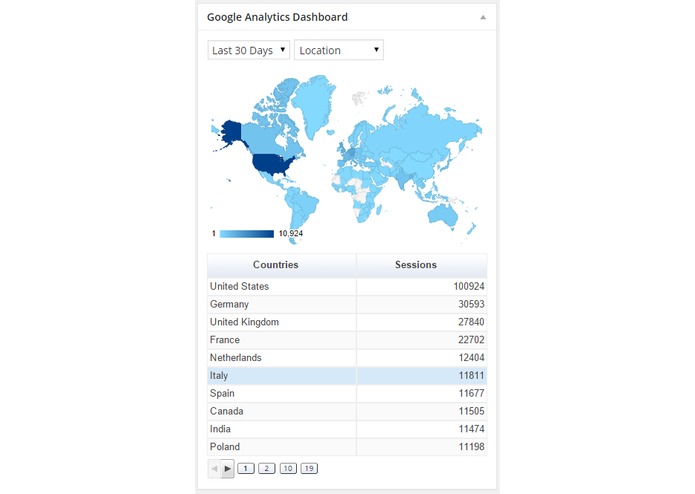The image size is (695, 494).
Task: Select the India row
Action: click(347, 429)
